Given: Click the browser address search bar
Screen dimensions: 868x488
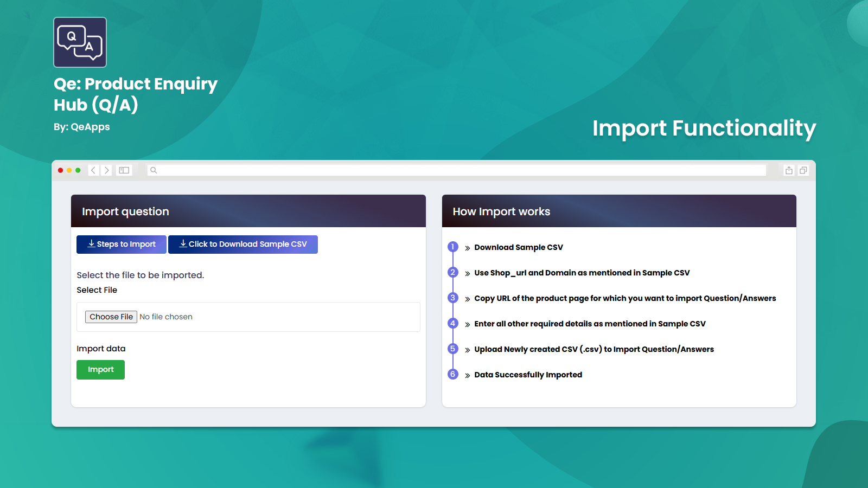Looking at the screenshot, I should (x=456, y=170).
